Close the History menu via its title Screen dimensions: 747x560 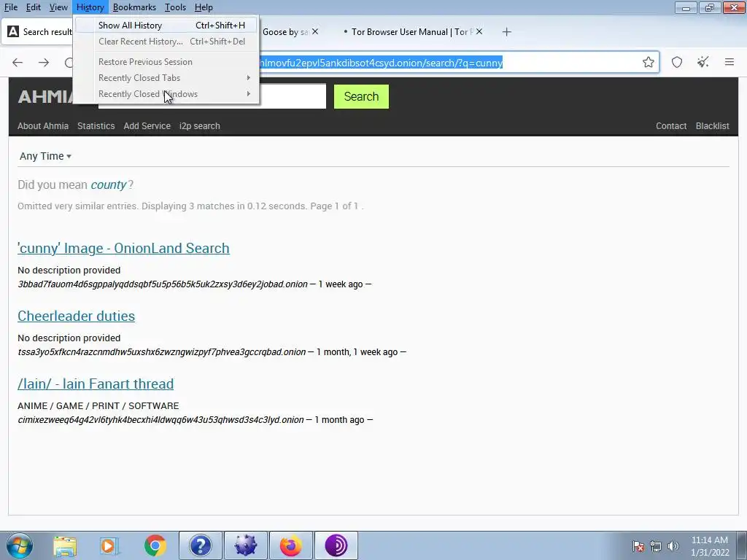click(90, 7)
